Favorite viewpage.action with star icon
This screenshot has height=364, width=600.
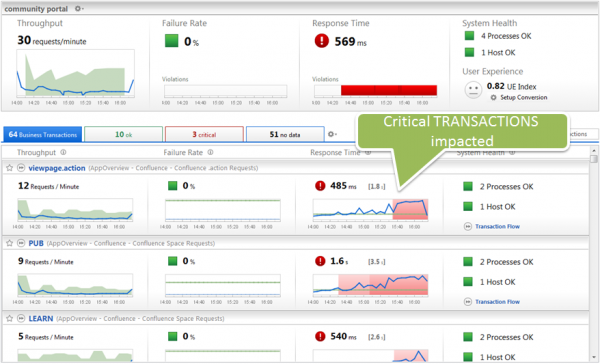click(10, 168)
